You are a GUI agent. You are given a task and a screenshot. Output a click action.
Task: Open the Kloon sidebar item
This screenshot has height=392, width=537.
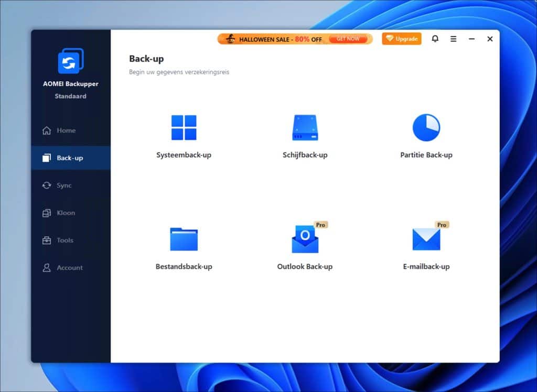click(66, 213)
